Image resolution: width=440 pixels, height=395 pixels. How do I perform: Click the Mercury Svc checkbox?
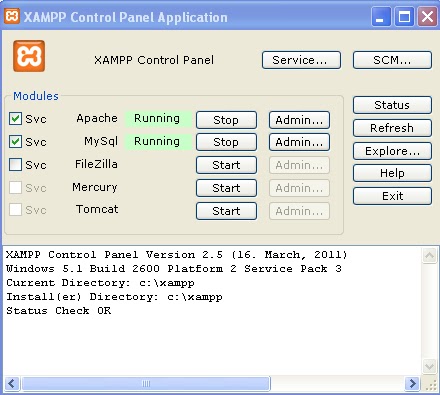click(x=15, y=188)
